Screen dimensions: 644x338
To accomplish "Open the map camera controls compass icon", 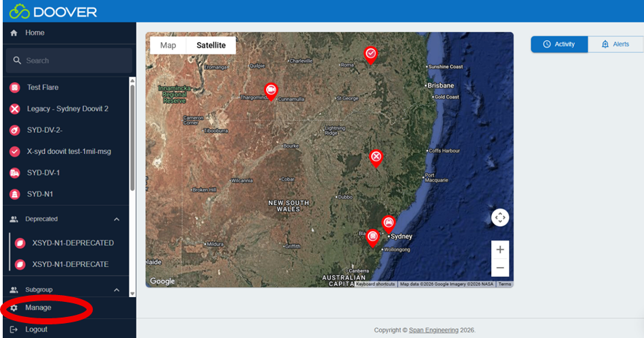I will (x=500, y=217).
